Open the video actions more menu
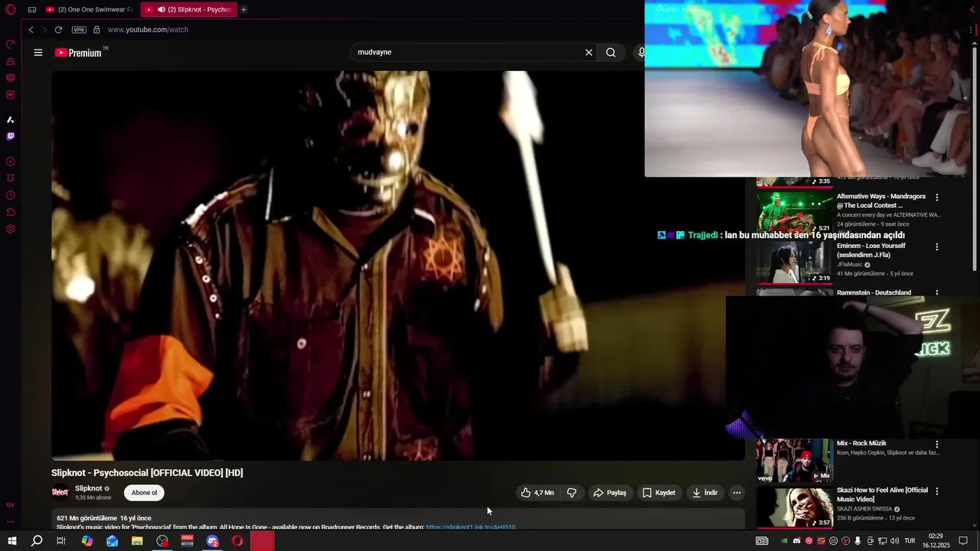 tap(737, 493)
